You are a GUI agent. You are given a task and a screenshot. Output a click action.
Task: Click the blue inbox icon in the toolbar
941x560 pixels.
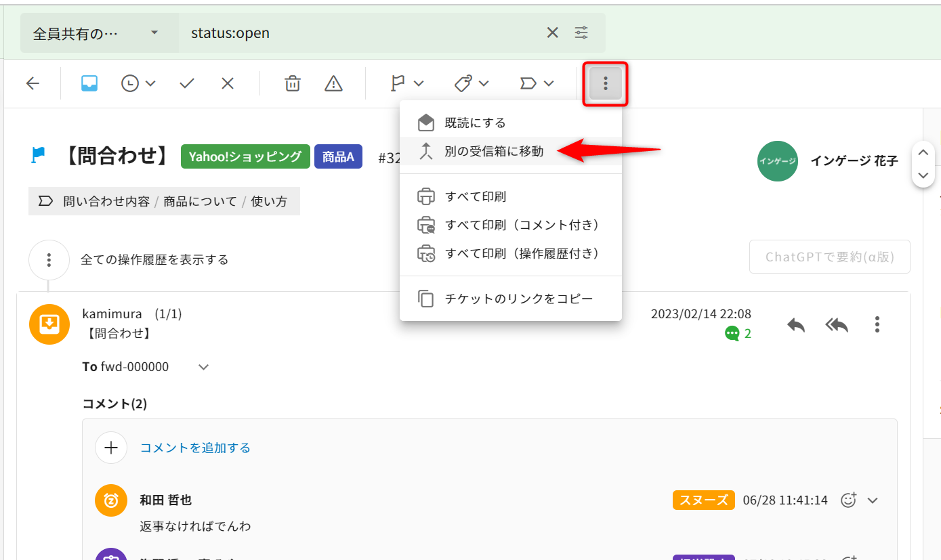[89, 83]
